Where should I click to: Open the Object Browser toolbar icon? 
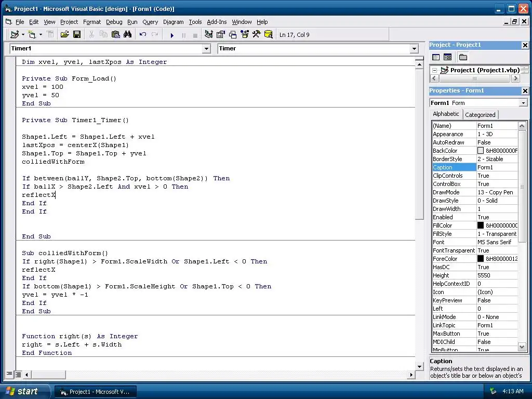[x=244, y=34]
